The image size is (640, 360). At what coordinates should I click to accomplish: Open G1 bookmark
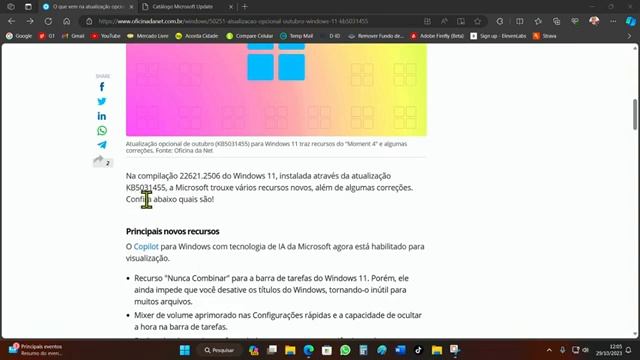47,36
